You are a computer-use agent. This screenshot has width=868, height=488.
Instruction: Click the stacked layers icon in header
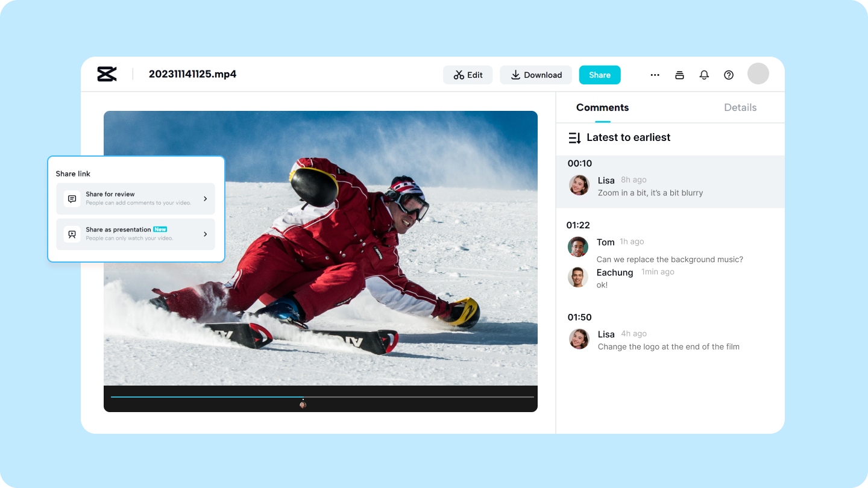(679, 75)
